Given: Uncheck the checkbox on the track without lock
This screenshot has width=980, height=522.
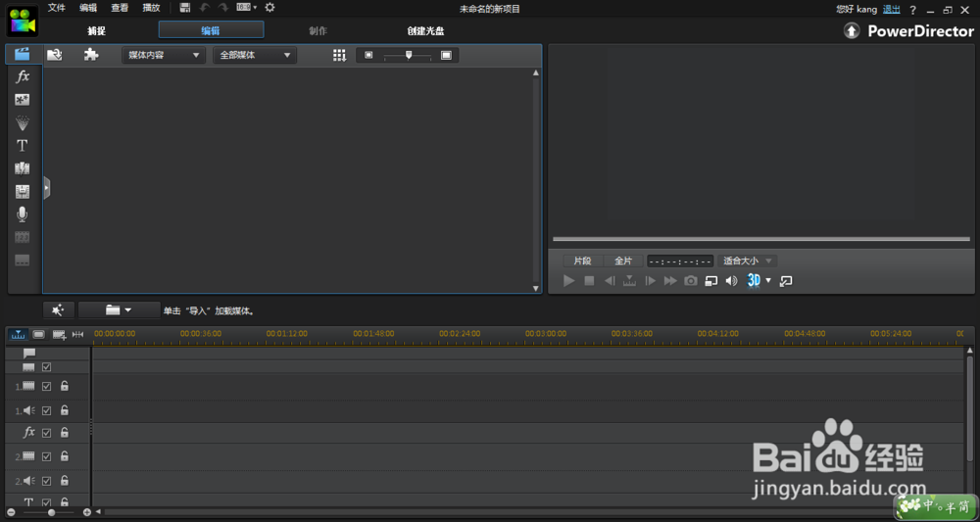Looking at the screenshot, I should coord(46,367).
